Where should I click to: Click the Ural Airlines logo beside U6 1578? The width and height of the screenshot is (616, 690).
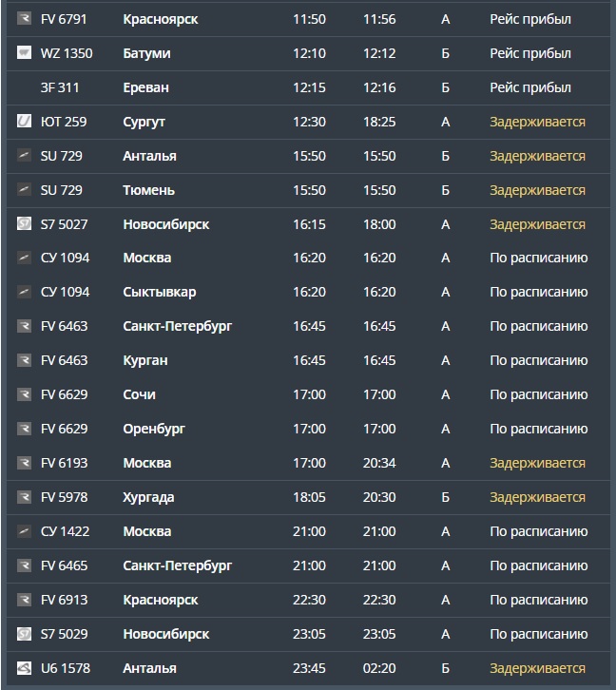pos(24,668)
